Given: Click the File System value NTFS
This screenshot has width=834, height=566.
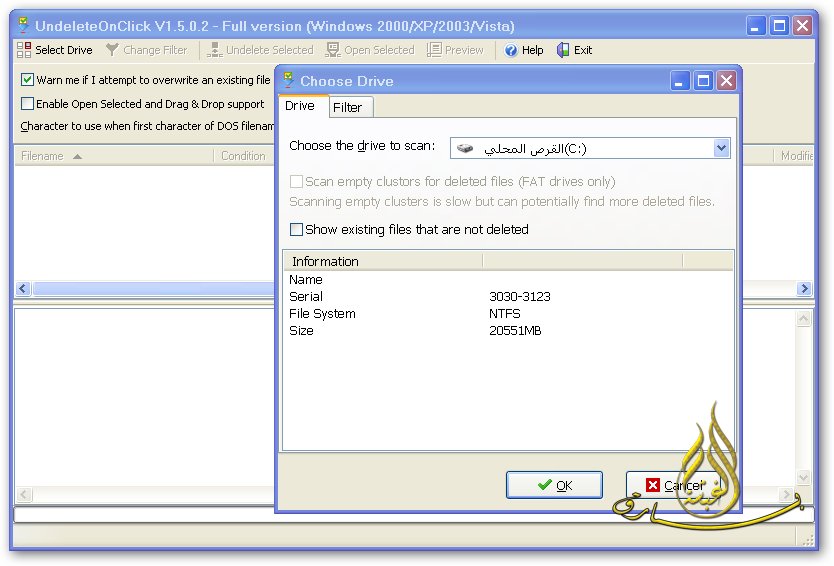Looking at the screenshot, I should tap(505, 313).
